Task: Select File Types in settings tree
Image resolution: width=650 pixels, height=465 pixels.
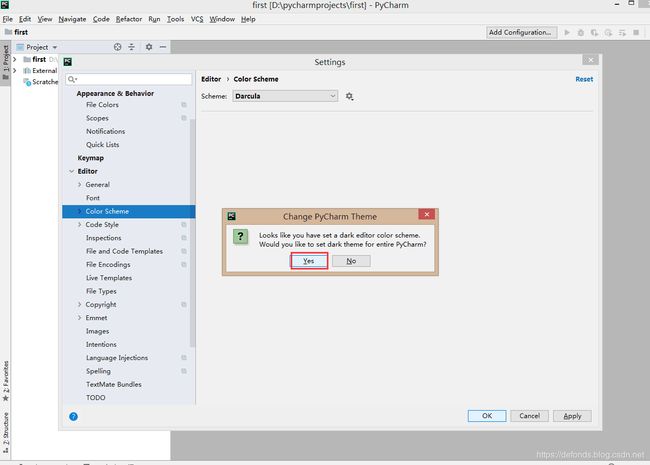Action: pos(101,291)
